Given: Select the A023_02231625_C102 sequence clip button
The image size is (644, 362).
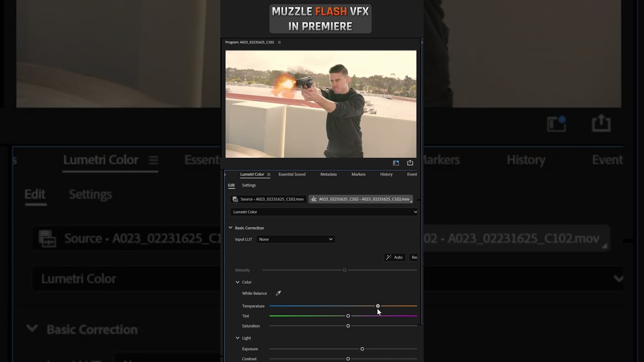Looking at the screenshot, I should coord(361,199).
